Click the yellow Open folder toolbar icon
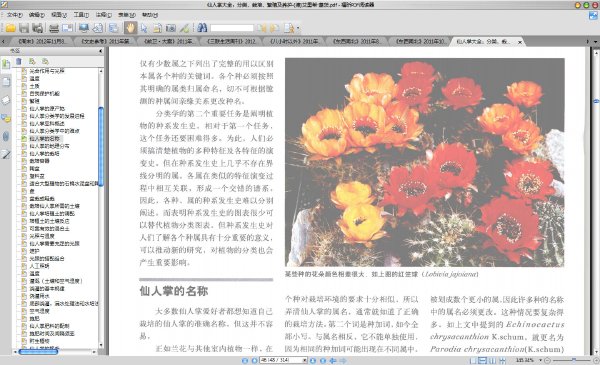The image size is (600, 365). tap(10, 28)
